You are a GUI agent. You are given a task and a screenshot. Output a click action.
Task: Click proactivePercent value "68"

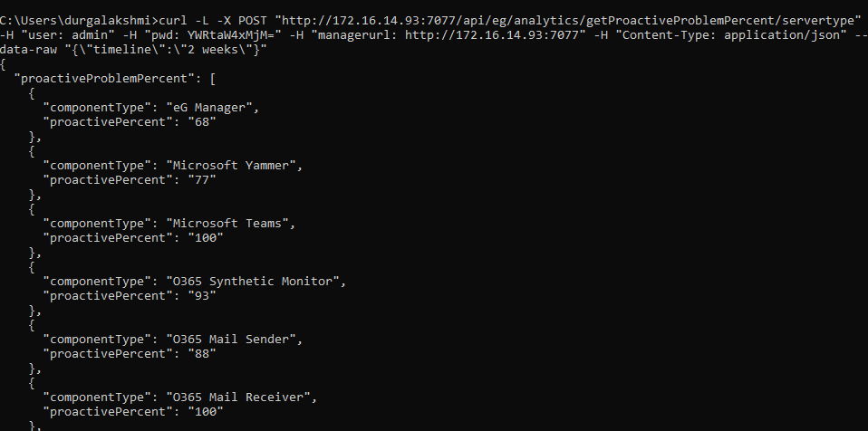pyautogui.click(x=201, y=121)
